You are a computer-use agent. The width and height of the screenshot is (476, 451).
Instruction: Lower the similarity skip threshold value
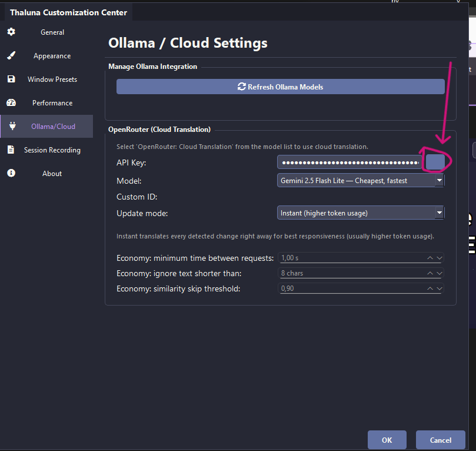pyautogui.click(x=439, y=288)
